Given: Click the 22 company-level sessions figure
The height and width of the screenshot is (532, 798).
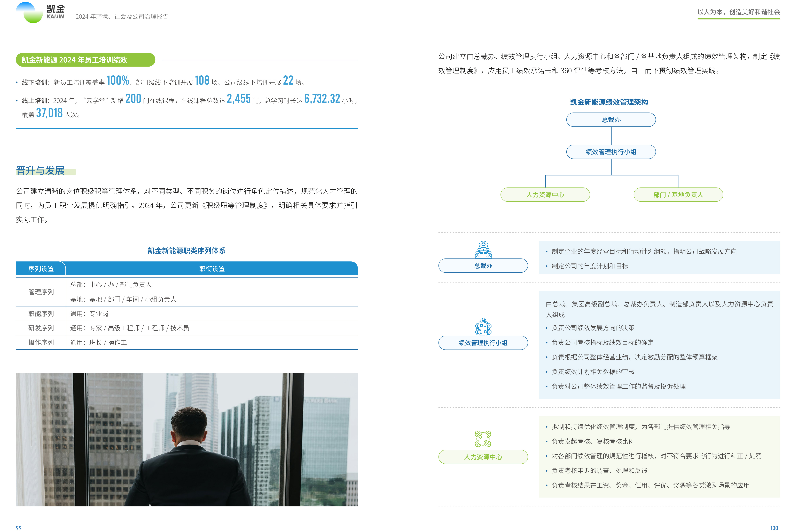Looking at the screenshot, I should pyautogui.click(x=288, y=80).
